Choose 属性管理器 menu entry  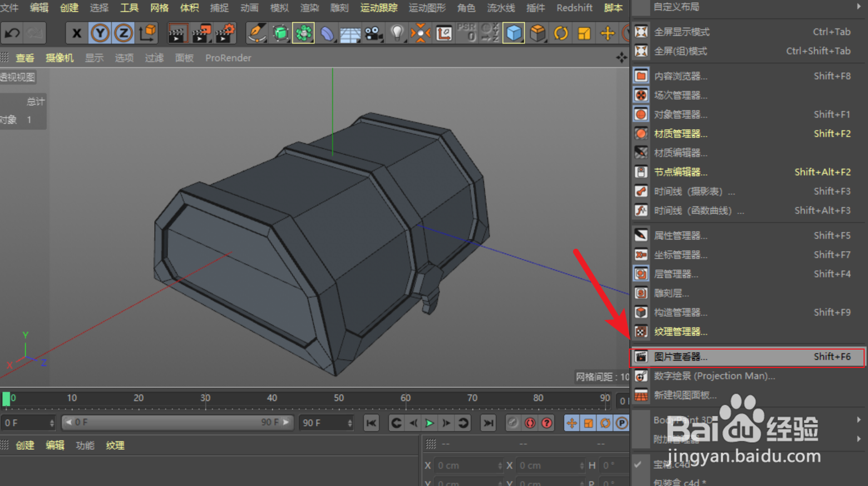pos(747,235)
